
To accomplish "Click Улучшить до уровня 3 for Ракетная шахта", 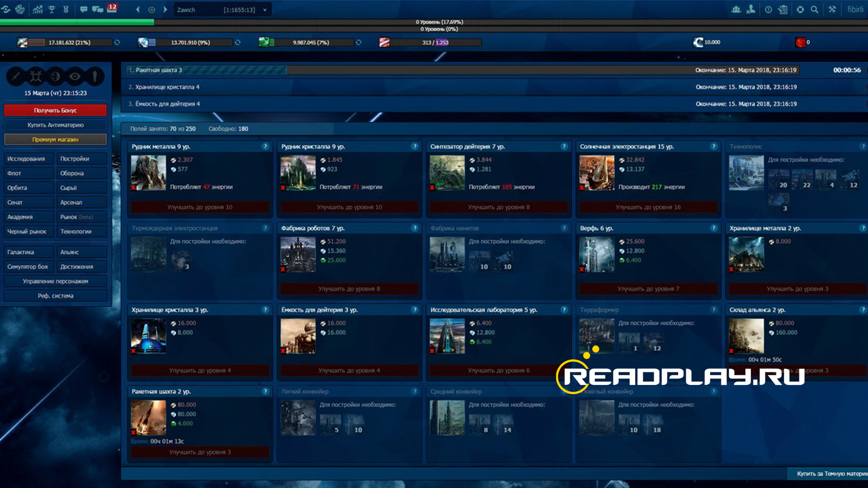I will (200, 452).
